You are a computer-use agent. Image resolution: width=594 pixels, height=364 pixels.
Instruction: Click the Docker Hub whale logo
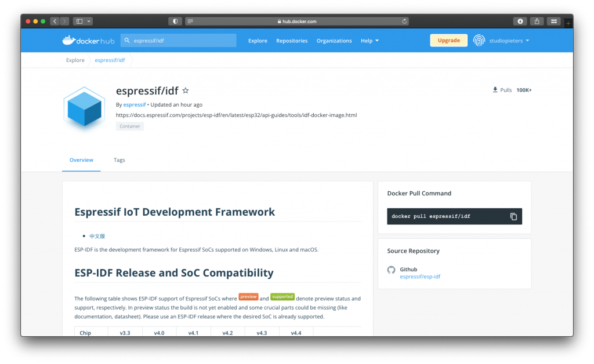pyautogui.click(x=88, y=41)
